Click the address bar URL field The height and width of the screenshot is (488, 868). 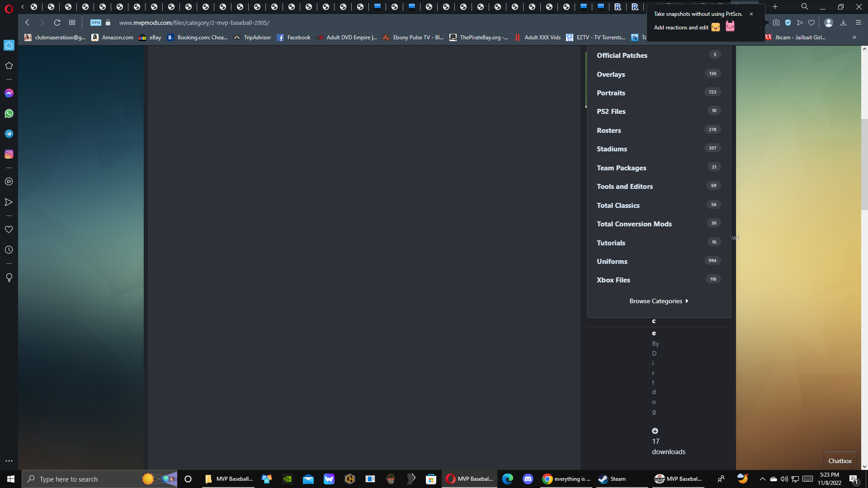(x=194, y=23)
